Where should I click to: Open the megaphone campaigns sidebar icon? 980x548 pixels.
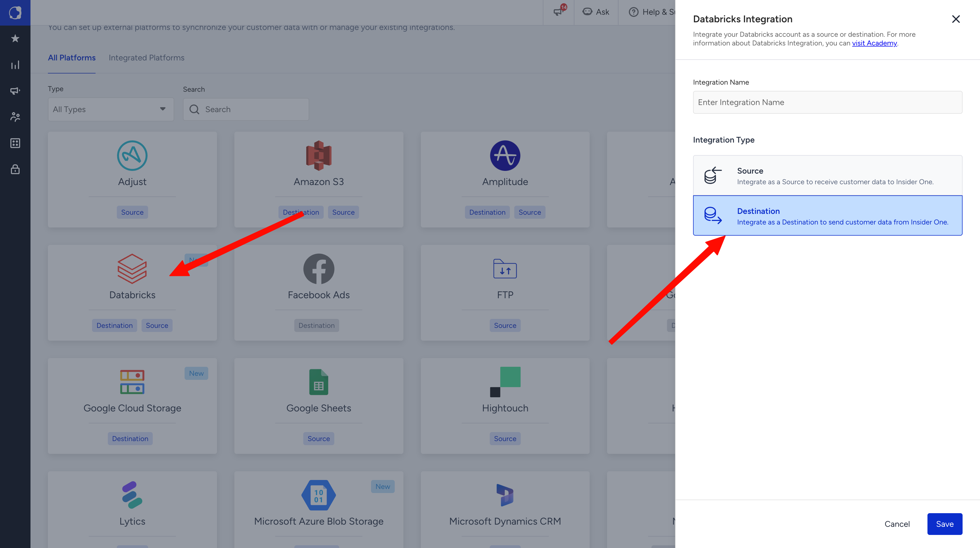click(15, 91)
